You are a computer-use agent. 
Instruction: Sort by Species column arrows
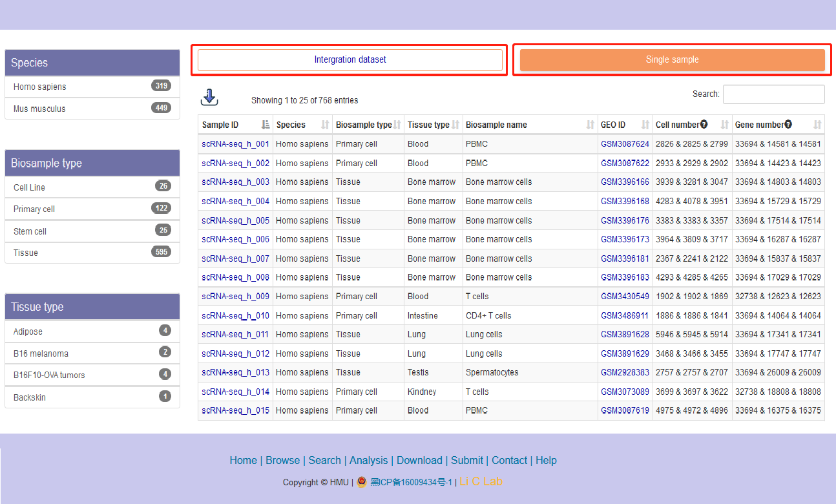tap(325, 125)
